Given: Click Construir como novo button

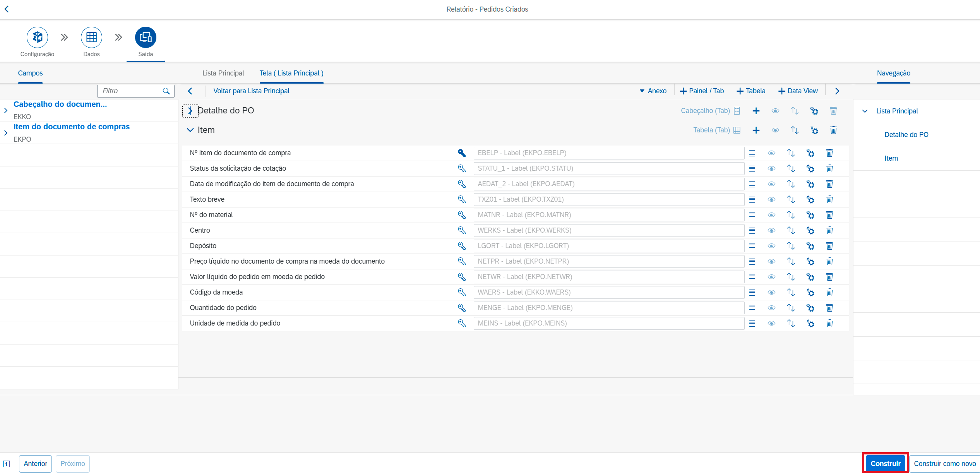Looking at the screenshot, I should [x=945, y=463].
